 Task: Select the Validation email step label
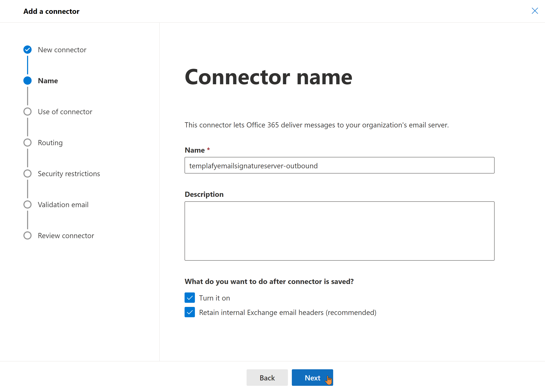[63, 204]
